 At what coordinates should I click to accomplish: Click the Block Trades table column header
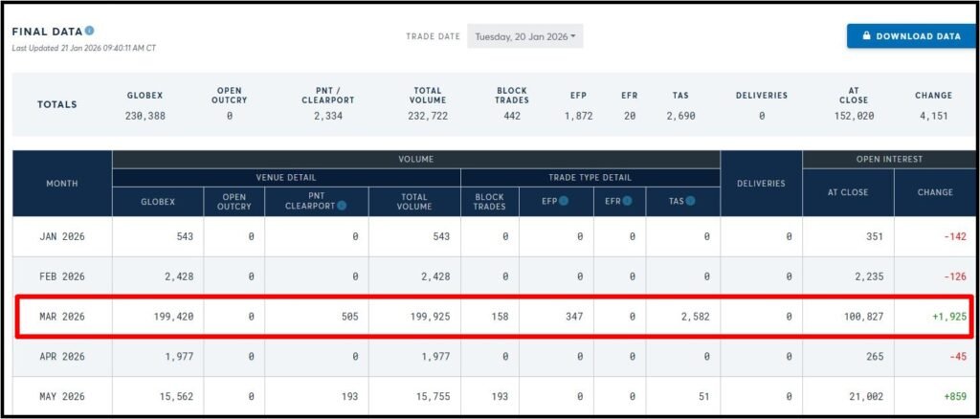click(x=489, y=201)
